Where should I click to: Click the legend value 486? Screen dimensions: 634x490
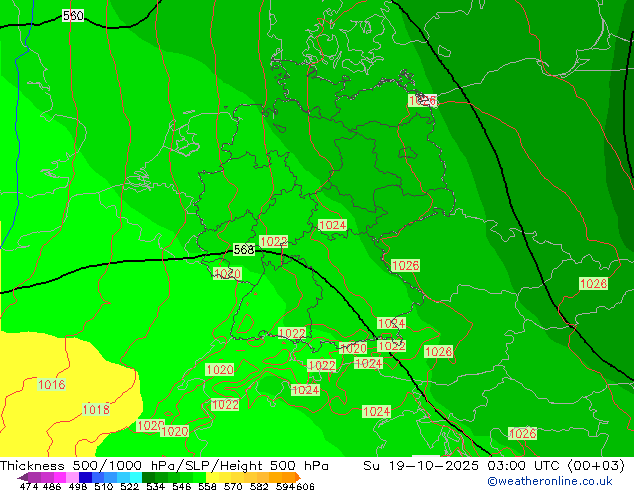click(52, 486)
